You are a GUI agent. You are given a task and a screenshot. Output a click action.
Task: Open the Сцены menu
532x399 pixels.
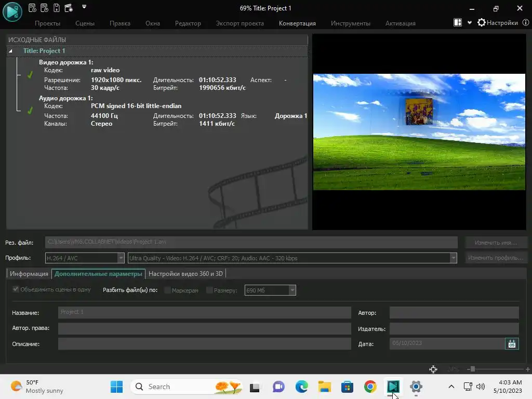click(85, 23)
